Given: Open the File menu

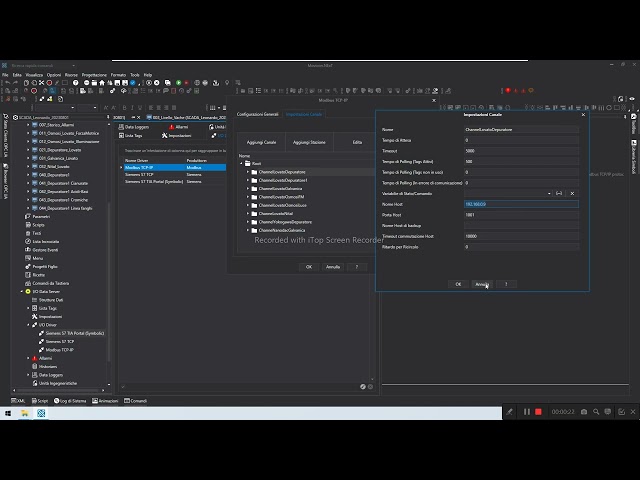Looking at the screenshot, I should (x=5, y=75).
